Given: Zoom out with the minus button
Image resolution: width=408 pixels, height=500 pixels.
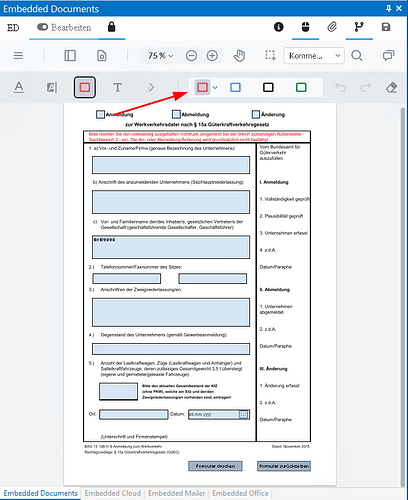Looking at the screenshot, I should tap(191, 55).
